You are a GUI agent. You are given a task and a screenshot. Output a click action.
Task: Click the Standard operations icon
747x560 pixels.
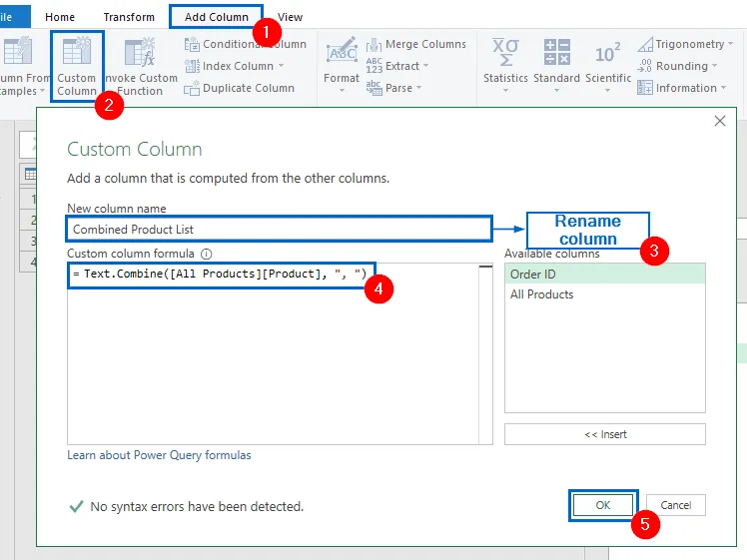pyautogui.click(x=556, y=52)
